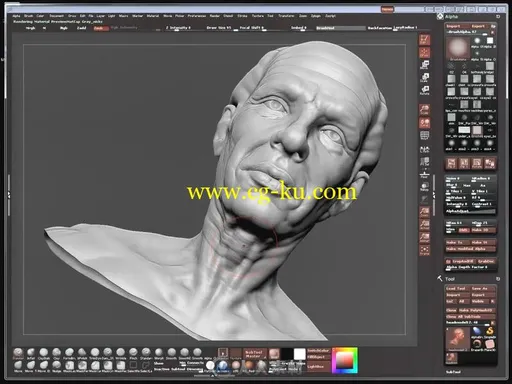Select the SelectRect brush
The image size is (512, 384).
(133, 366)
